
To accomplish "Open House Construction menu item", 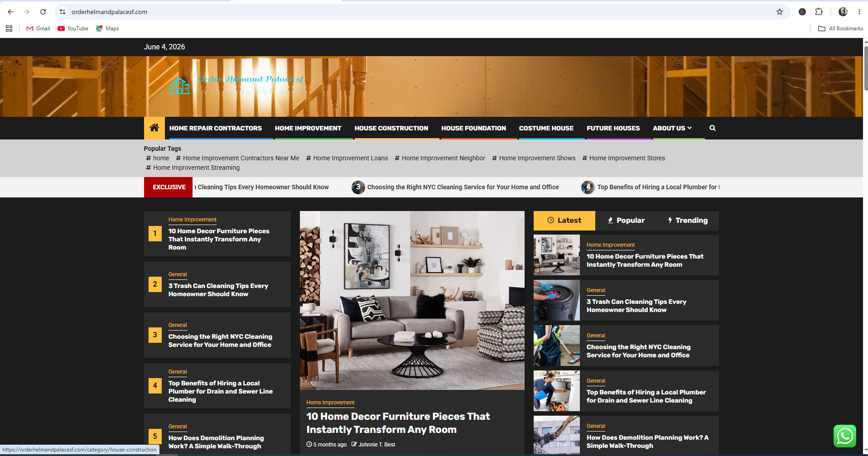I will 391,128.
